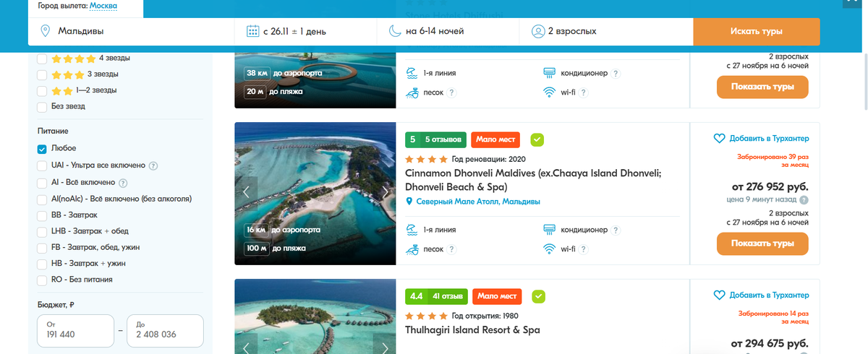Click the wi-fi icon on Cinnamon Dhonveli card
Viewport: 868px width, 354px height.
coord(549,249)
